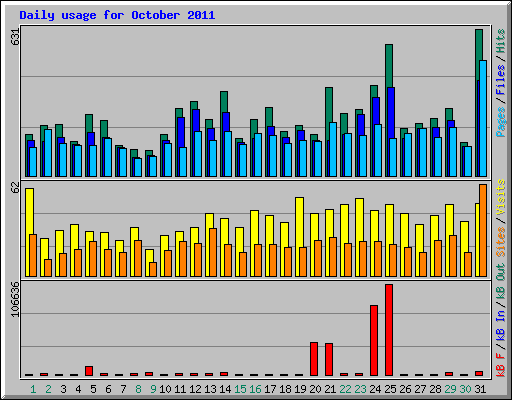Select day 1 on the date axis
Viewport: 512px width, 400px height.
[33, 389]
